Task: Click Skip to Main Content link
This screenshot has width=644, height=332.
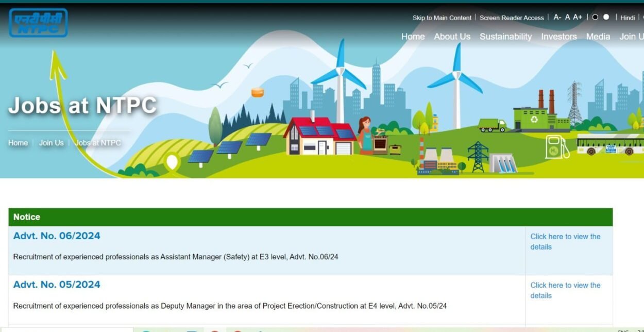Action: coord(442,18)
